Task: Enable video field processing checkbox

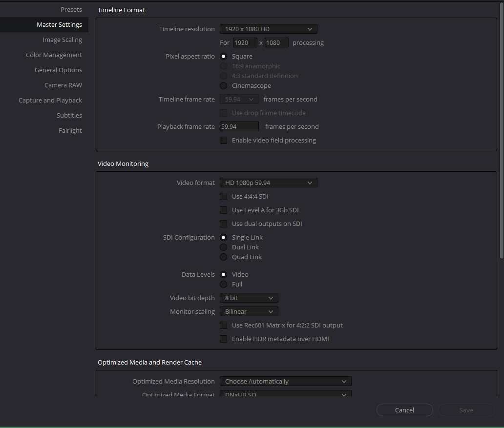Action: pos(223,141)
